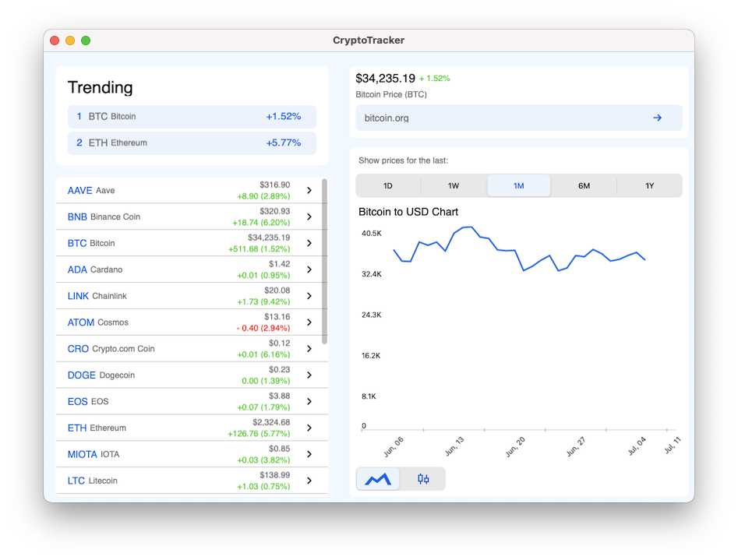Switch to line chart view
The height and width of the screenshot is (560, 738).
click(x=377, y=479)
